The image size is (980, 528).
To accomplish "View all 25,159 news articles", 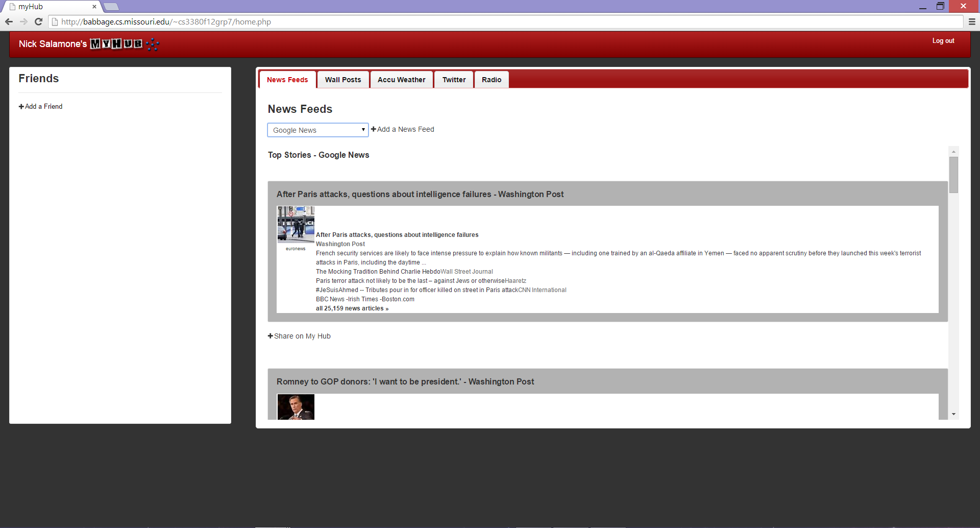I will tap(352, 308).
